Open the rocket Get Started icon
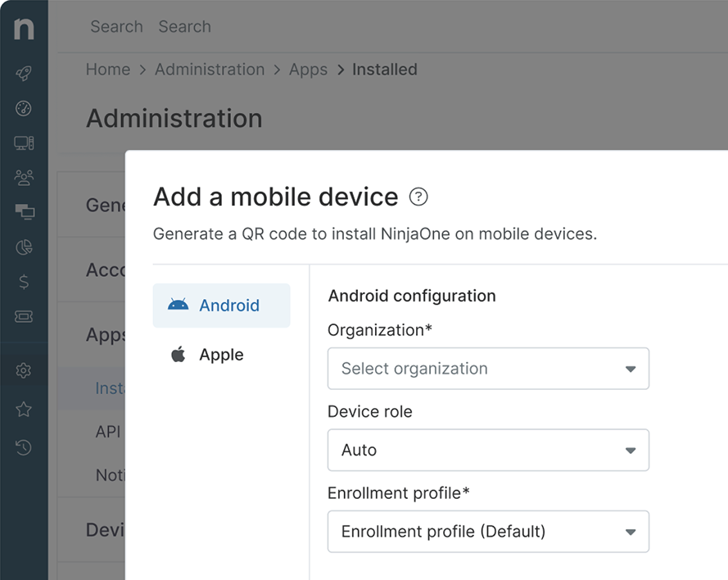This screenshot has height=580, width=728. [24, 74]
